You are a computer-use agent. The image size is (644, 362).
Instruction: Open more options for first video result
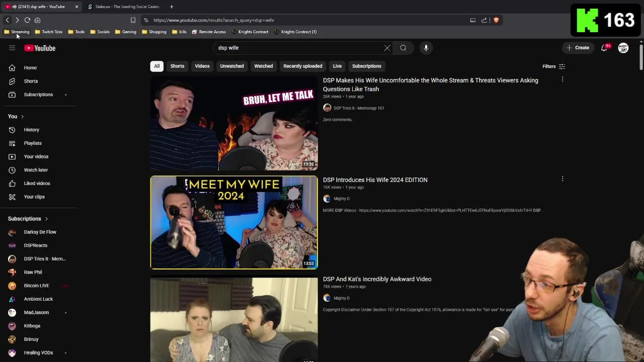(x=562, y=79)
